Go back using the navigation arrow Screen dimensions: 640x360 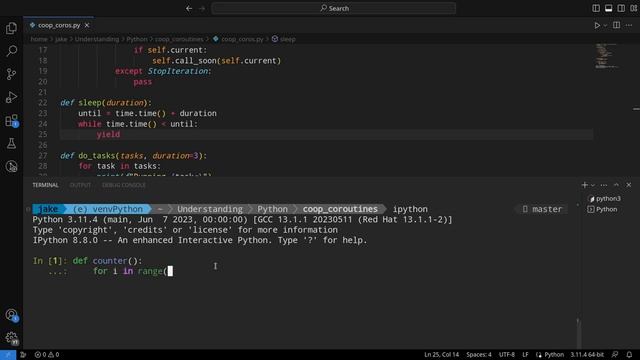click(189, 8)
